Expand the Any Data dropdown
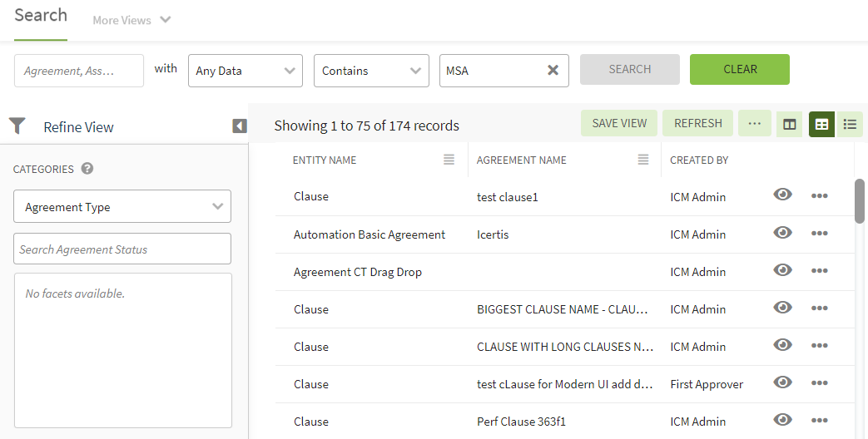The width and height of the screenshot is (868, 439). click(x=245, y=71)
